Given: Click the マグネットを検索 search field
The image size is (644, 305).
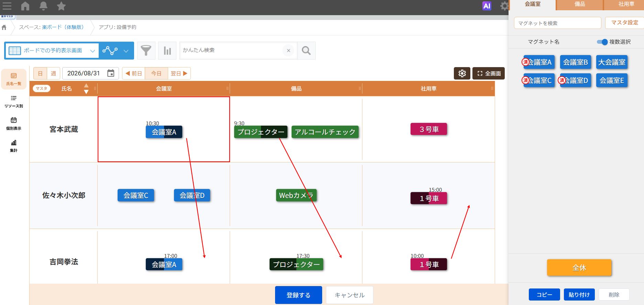Looking at the screenshot, I should 557,23.
